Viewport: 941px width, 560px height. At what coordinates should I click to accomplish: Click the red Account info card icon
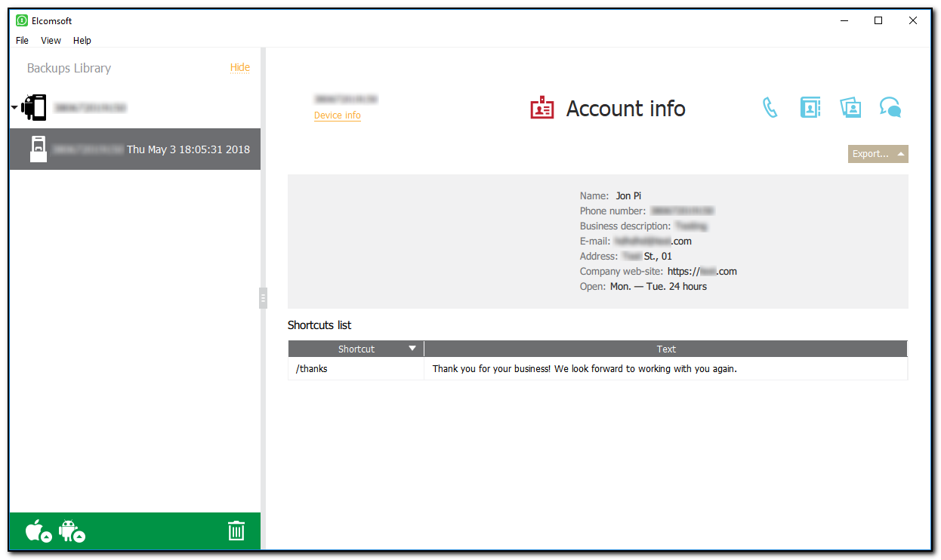point(541,109)
